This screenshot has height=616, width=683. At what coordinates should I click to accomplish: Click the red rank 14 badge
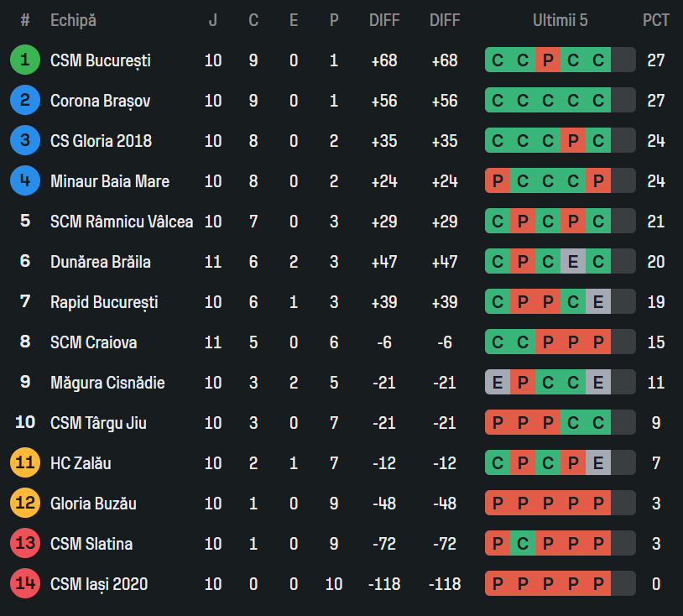(x=25, y=584)
